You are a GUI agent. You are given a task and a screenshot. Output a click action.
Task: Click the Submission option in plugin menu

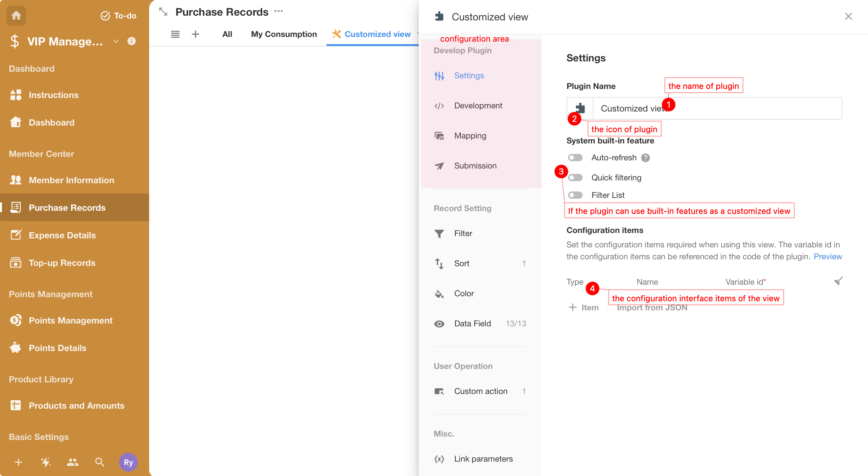pyautogui.click(x=476, y=165)
